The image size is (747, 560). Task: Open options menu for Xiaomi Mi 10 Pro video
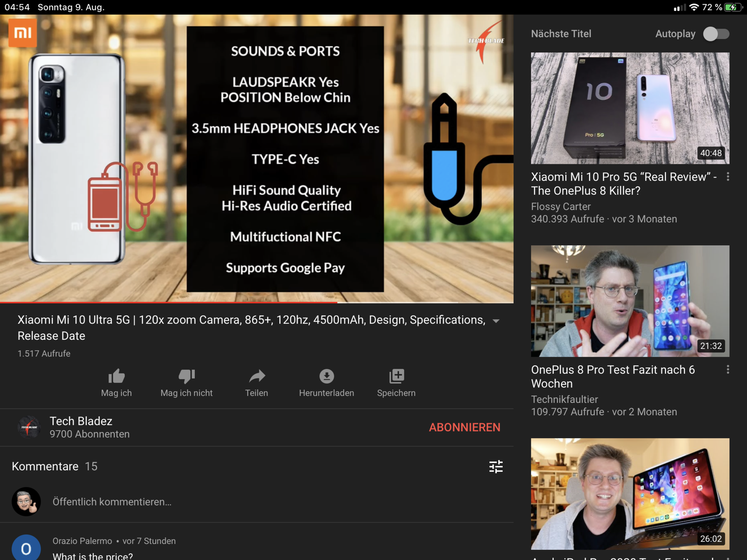728,177
